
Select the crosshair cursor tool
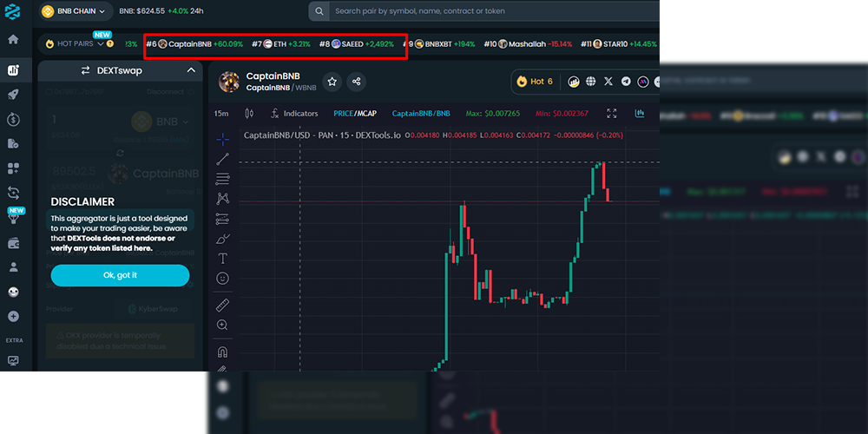[x=222, y=139]
